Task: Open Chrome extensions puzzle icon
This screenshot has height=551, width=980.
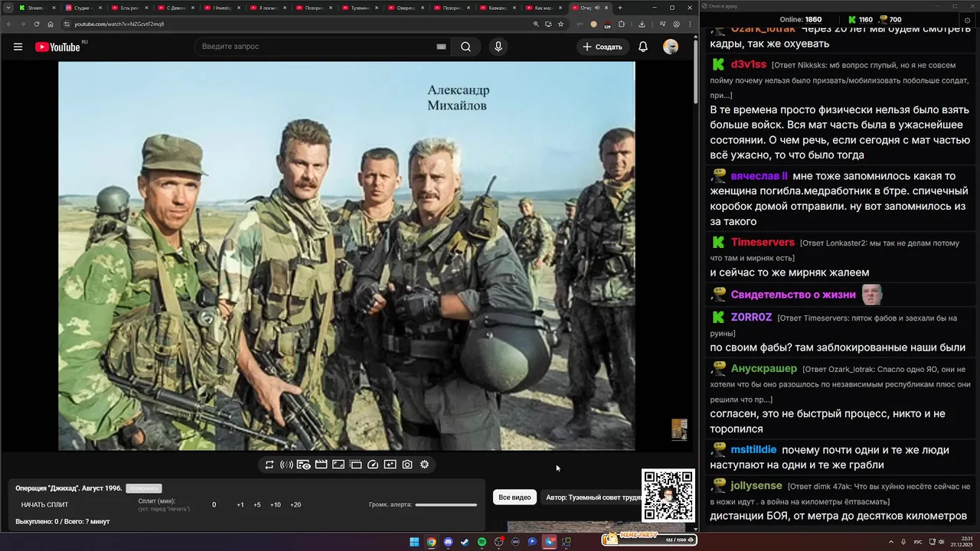Action: point(622,24)
